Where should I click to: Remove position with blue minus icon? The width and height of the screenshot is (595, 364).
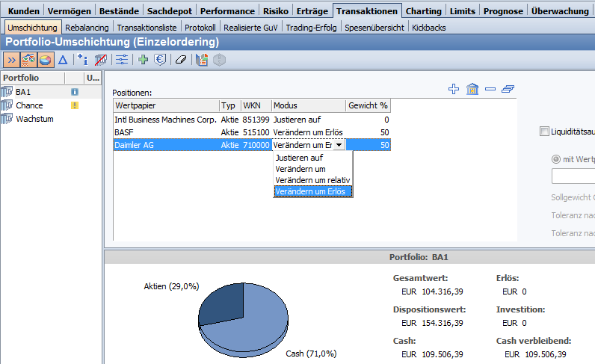(x=490, y=90)
